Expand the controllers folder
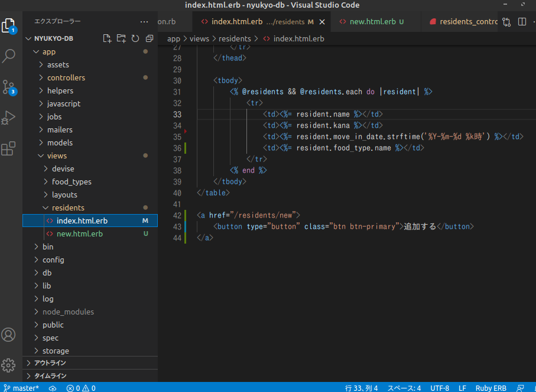The width and height of the screenshot is (536, 392). click(x=66, y=77)
